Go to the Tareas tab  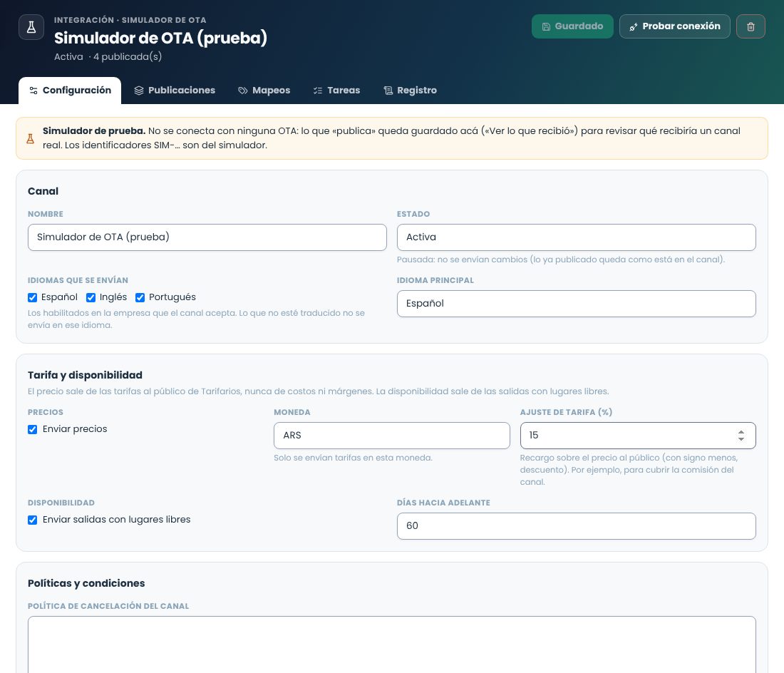pyautogui.click(x=336, y=91)
